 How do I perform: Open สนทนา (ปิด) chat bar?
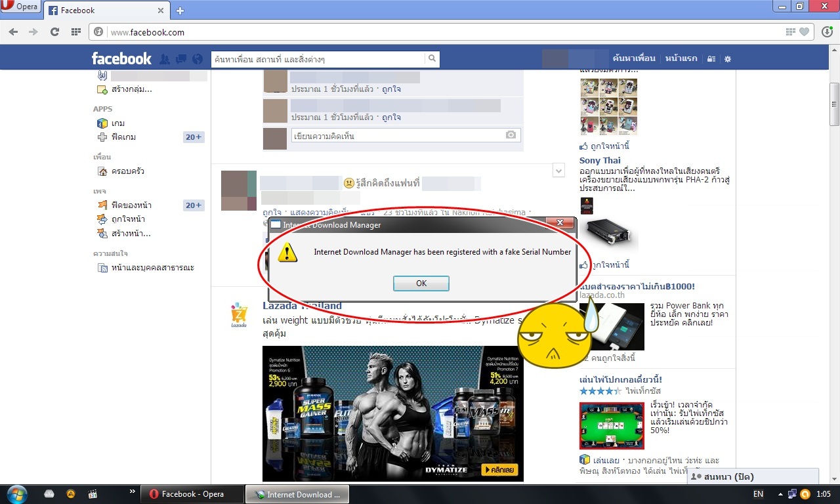coord(753,477)
